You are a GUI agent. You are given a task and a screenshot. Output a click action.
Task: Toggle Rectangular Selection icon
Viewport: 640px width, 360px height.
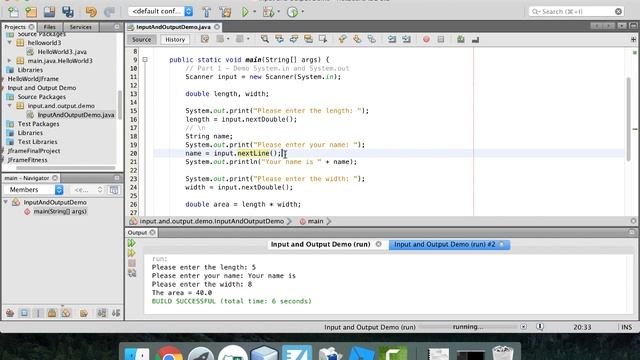323,39
